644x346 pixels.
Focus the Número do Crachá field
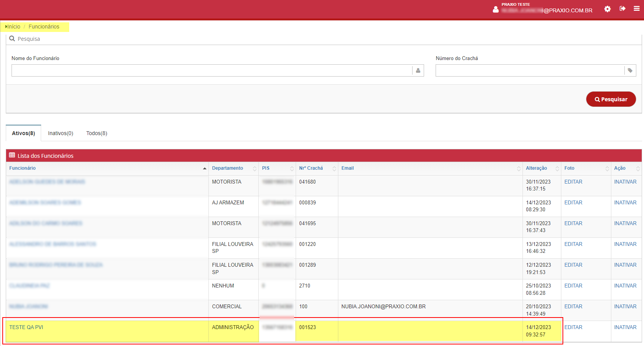point(530,70)
